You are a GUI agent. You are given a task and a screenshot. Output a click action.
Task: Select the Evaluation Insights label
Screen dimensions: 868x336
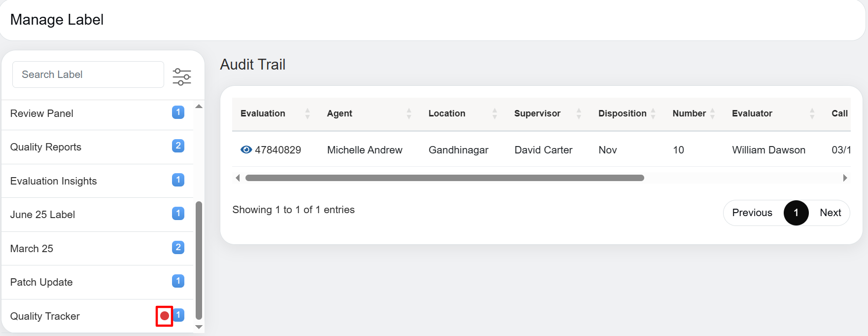(53, 181)
